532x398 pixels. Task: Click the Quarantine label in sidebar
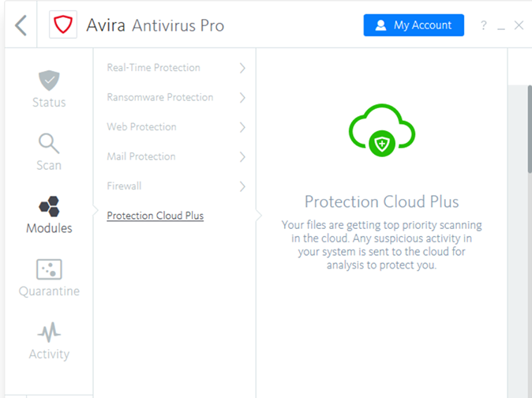click(x=49, y=291)
